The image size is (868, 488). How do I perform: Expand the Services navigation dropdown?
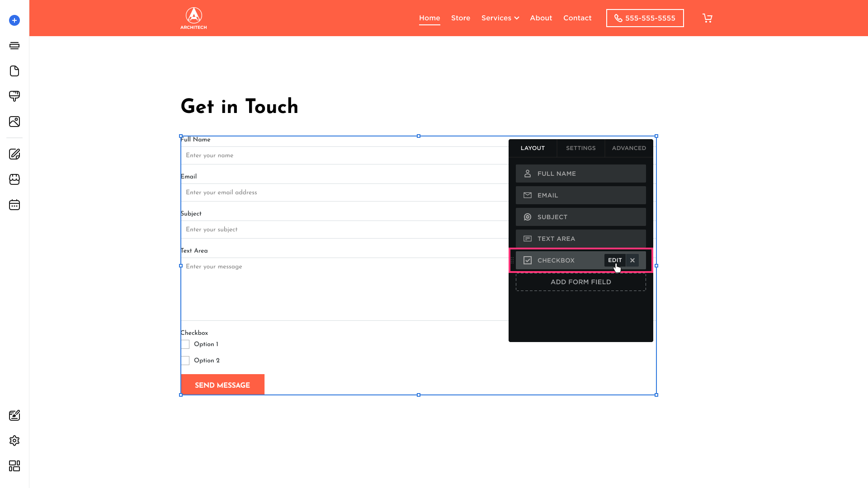pos(500,18)
